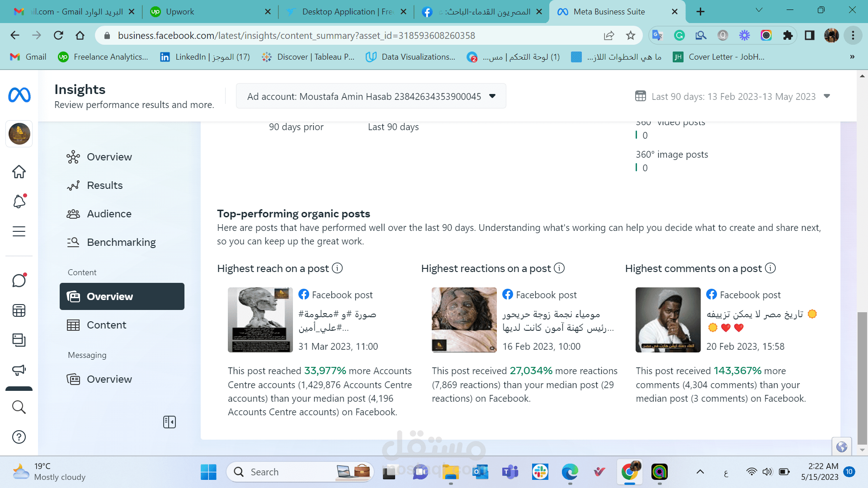
Task: Toggle the All tools hamburger menu
Action: [x=19, y=231]
